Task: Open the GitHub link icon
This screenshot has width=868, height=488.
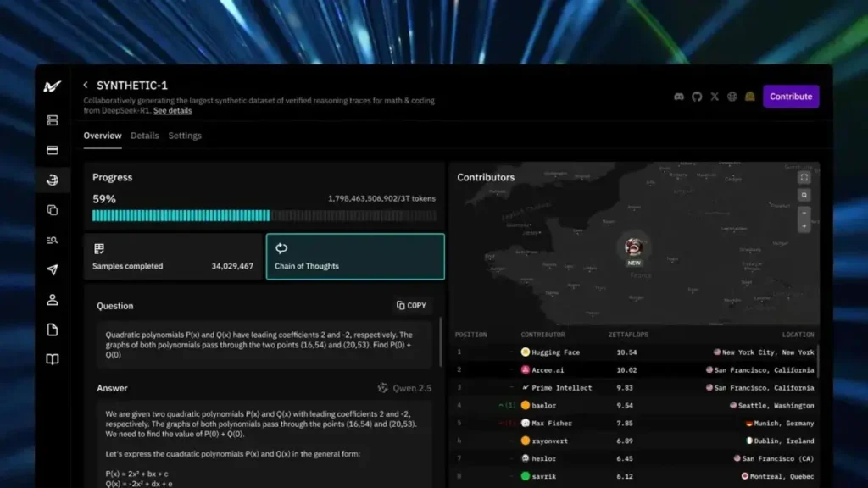Action: coord(697,97)
